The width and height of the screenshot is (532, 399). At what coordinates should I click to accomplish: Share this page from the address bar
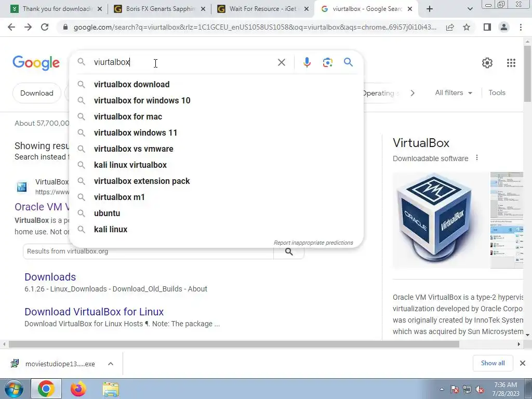tap(450, 27)
